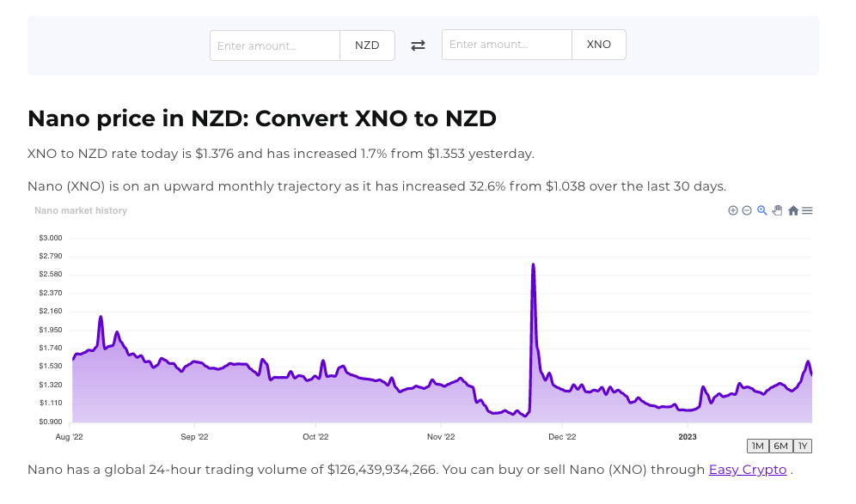Click the NZD amount input field

coord(275,45)
